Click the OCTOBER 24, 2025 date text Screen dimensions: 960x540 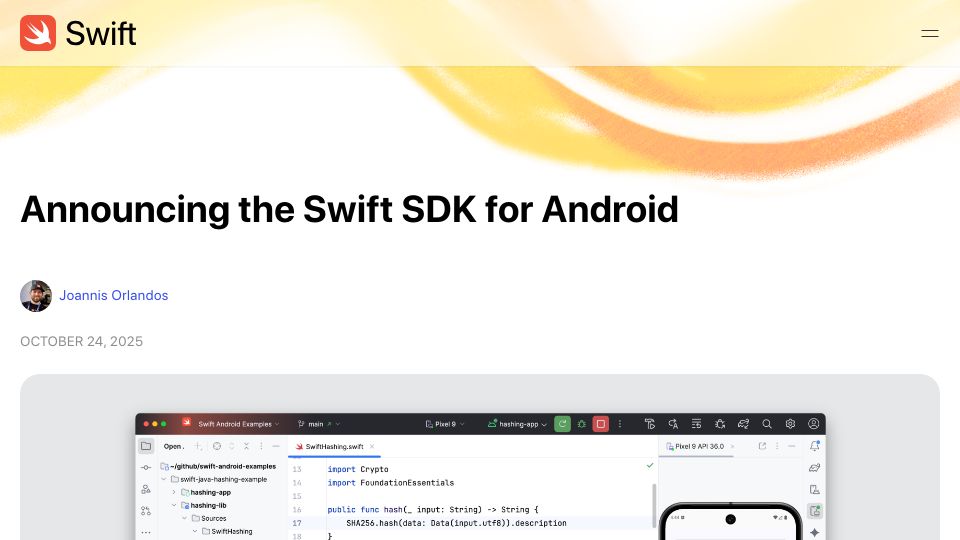(x=81, y=341)
